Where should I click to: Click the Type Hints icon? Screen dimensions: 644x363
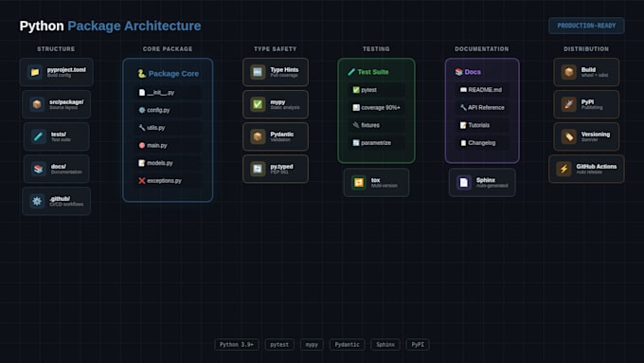[258, 72]
